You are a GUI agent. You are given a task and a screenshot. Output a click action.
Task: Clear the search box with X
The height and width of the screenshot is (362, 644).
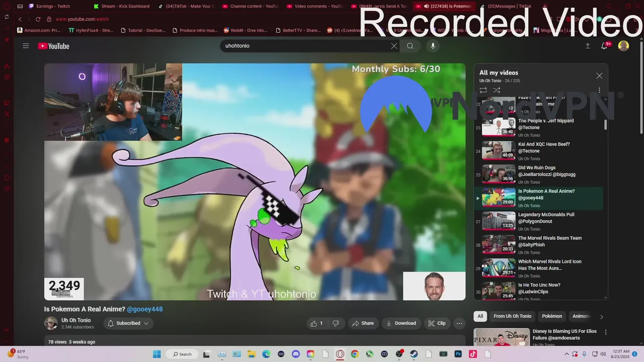(394, 46)
